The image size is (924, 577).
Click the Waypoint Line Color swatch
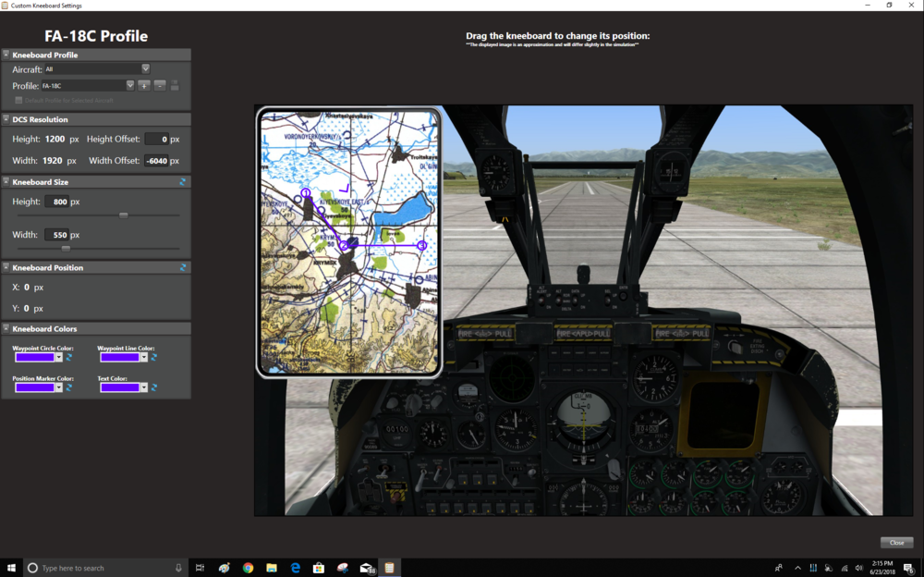[119, 358]
